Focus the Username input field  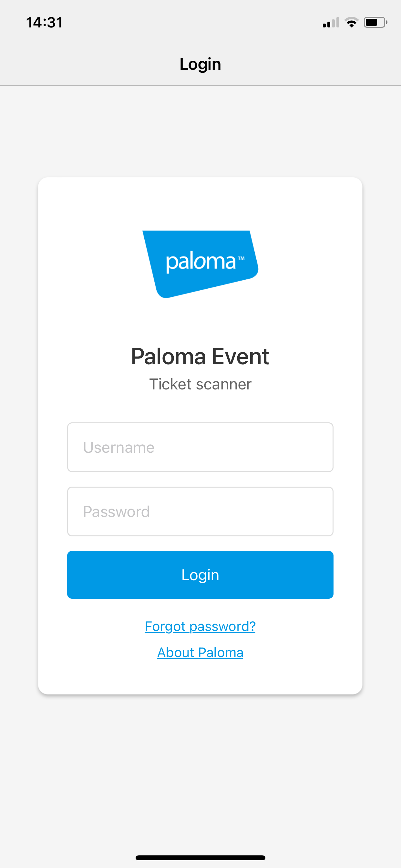point(200,447)
